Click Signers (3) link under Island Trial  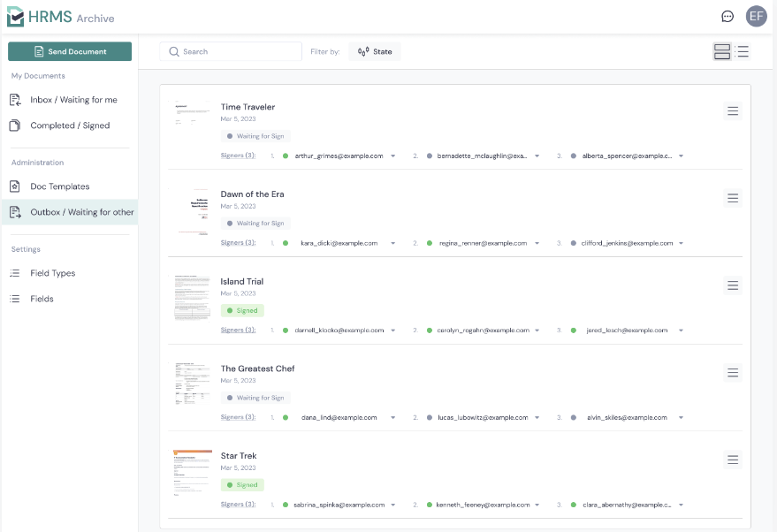coord(239,330)
